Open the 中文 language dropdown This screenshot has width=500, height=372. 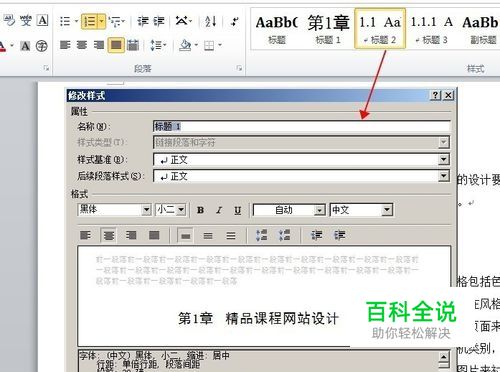coord(387,210)
